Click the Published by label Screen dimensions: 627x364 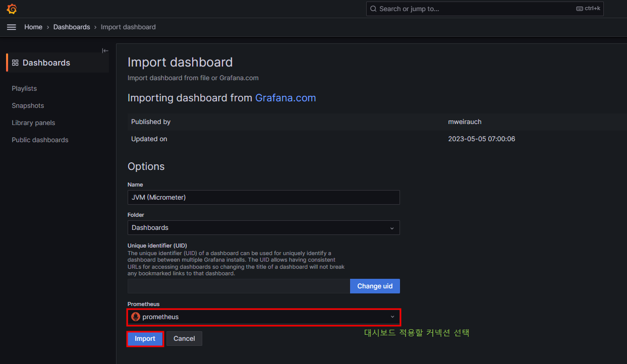(x=151, y=122)
